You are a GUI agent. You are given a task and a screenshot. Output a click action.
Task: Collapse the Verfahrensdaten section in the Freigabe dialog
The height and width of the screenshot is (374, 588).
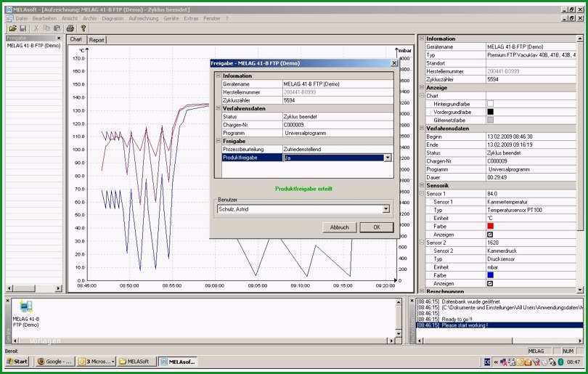tap(219, 108)
